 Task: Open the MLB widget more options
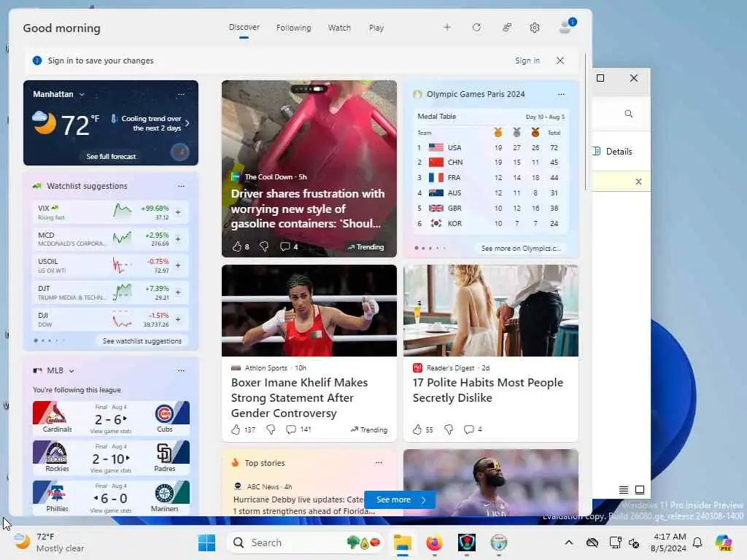(x=181, y=370)
